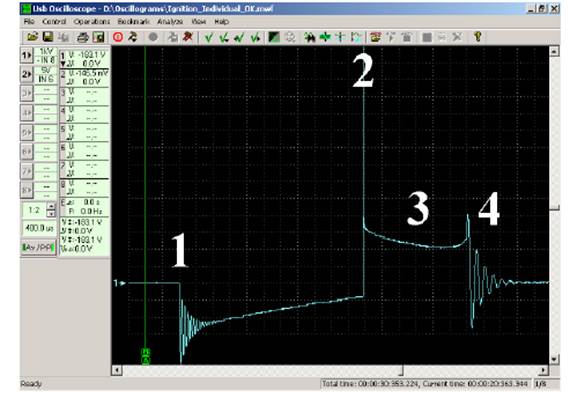Screen dimensions: 570x398
Task: Click the third green checkmark toolbar icon
Action: pyautogui.click(x=240, y=37)
